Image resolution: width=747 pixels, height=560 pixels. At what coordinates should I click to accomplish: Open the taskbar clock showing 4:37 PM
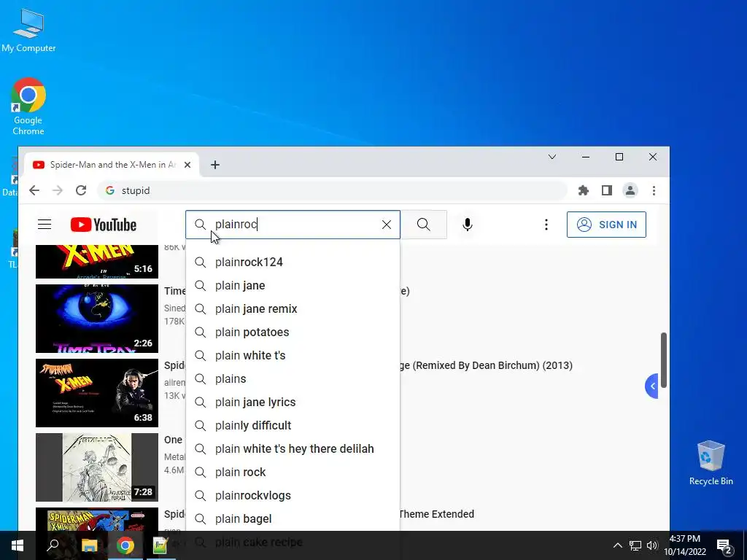click(x=684, y=545)
